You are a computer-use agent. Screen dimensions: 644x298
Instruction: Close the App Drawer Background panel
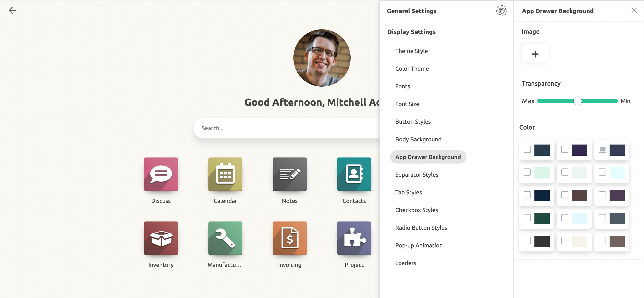(634, 10)
